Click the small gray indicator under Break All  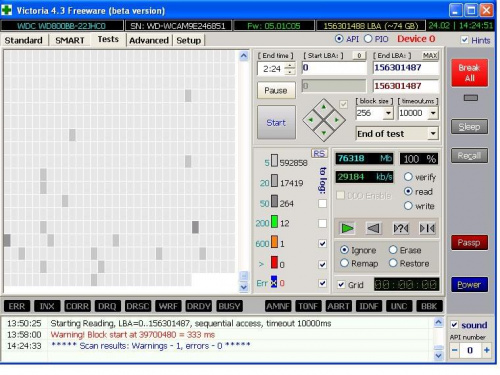[x=470, y=98]
